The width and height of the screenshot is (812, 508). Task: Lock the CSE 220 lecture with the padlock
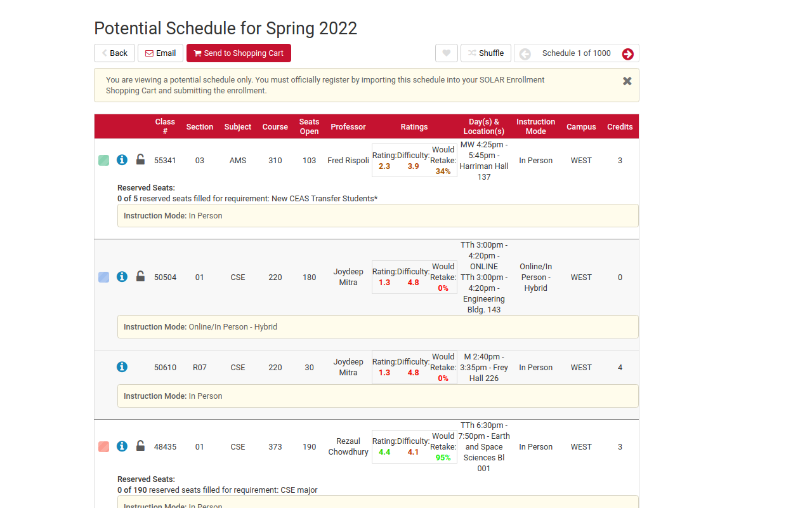tap(140, 277)
